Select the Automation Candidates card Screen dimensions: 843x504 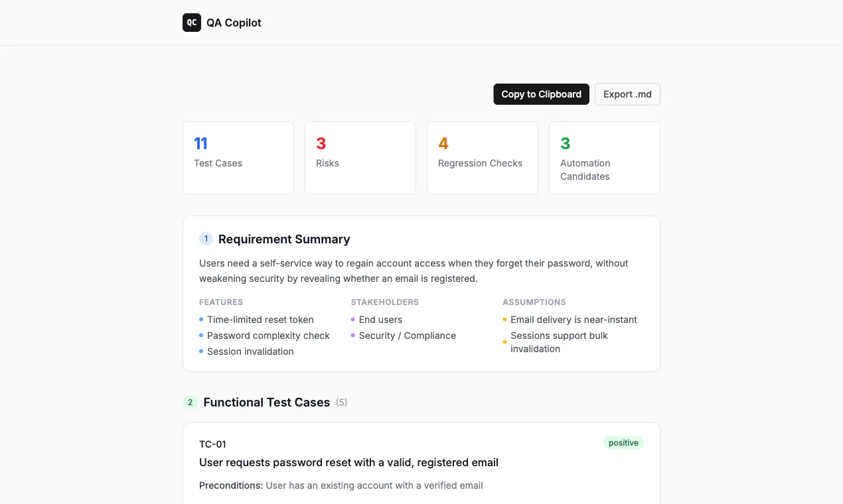tap(605, 158)
